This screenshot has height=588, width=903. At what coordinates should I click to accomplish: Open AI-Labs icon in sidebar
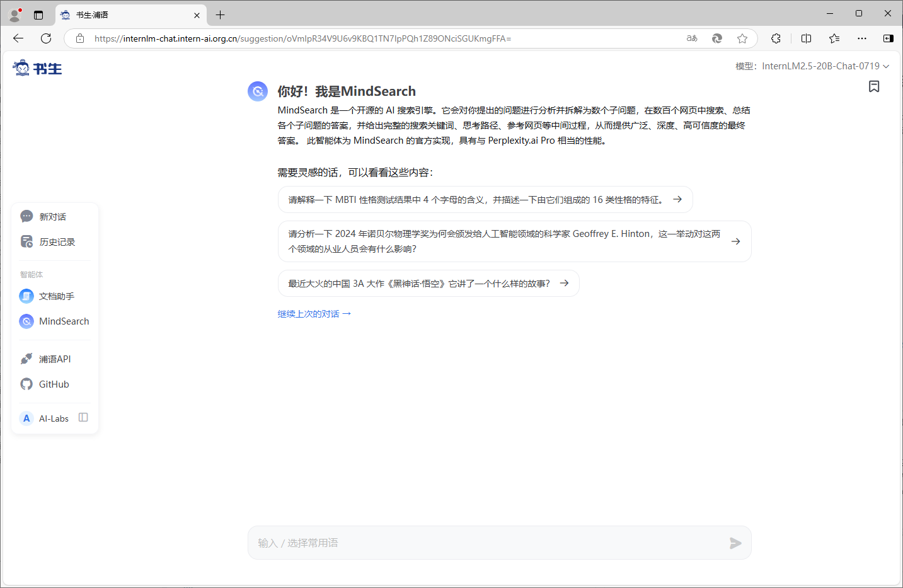coord(26,418)
